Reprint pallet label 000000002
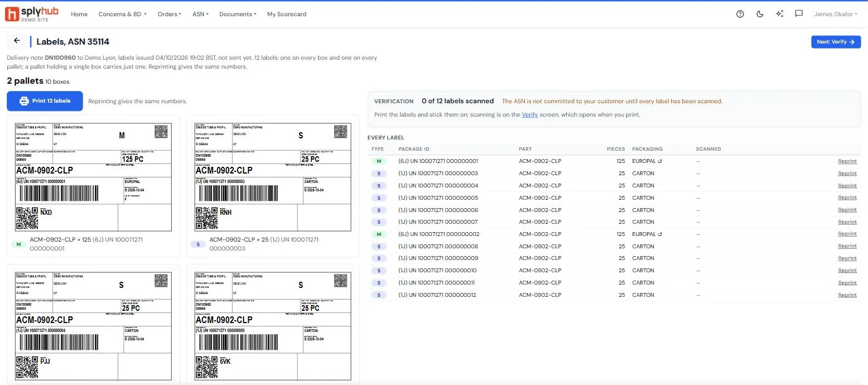The image size is (868, 385). click(847, 234)
